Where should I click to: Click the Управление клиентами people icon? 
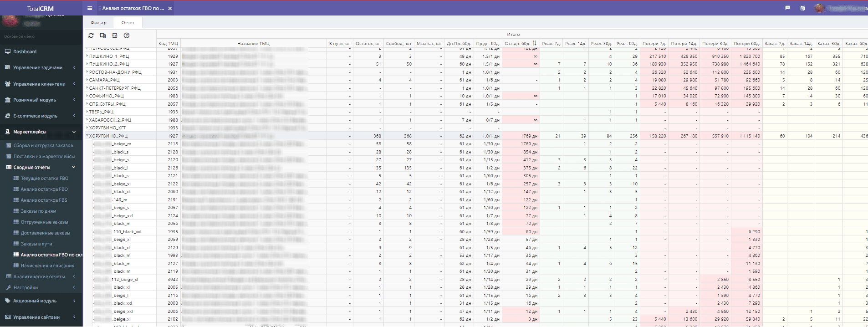click(x=8, y=84)
